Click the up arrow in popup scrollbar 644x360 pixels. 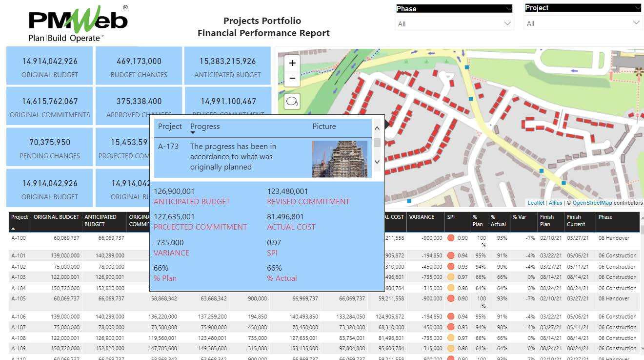(x=377, y=128)
